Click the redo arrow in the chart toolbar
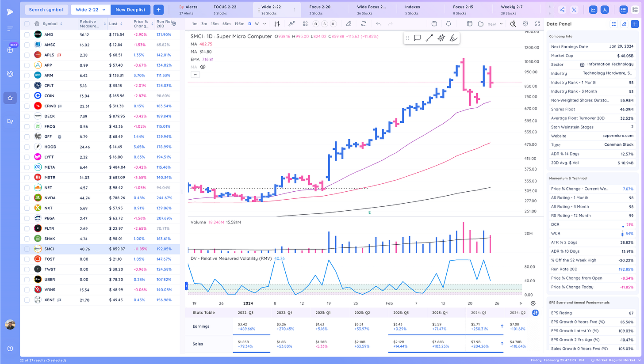The image size is (644, 364). [390, 24]
